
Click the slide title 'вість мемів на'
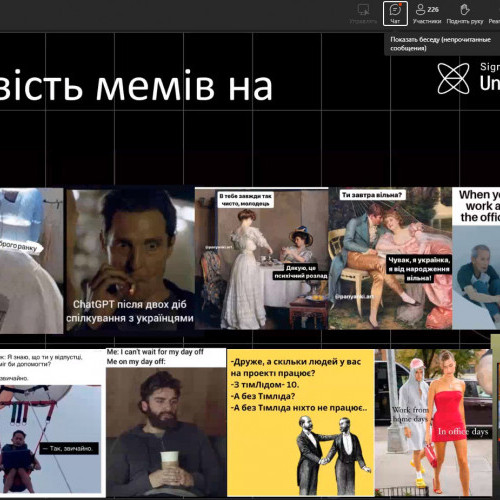coord(135,86)
